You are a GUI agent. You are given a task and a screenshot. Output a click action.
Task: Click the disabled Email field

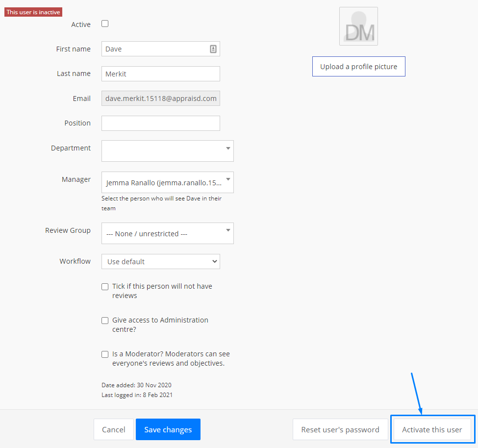pyautogui.click(x=160, y=99)
